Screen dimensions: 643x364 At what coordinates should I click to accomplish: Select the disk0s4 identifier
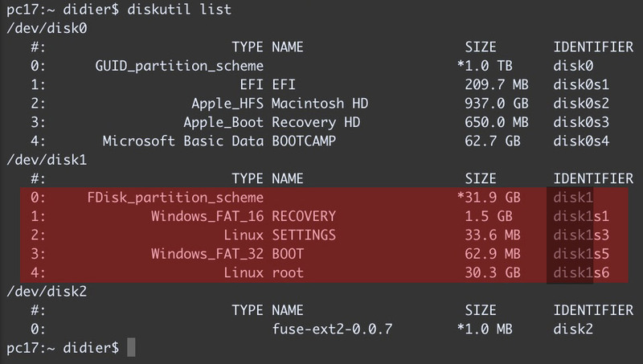pos(581,141)
